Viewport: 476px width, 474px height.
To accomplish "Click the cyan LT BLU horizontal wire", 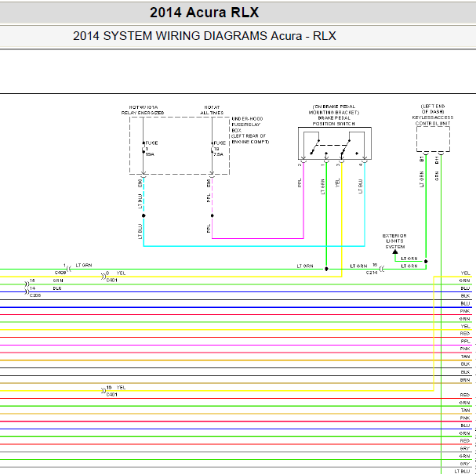I will (x=254, y=246).
